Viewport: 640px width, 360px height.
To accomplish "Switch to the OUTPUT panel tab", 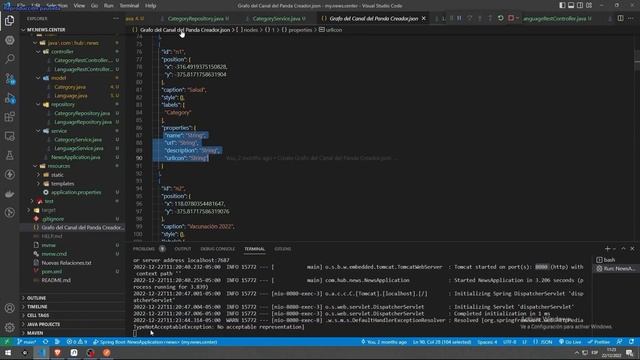I will (x=183, y=249).
